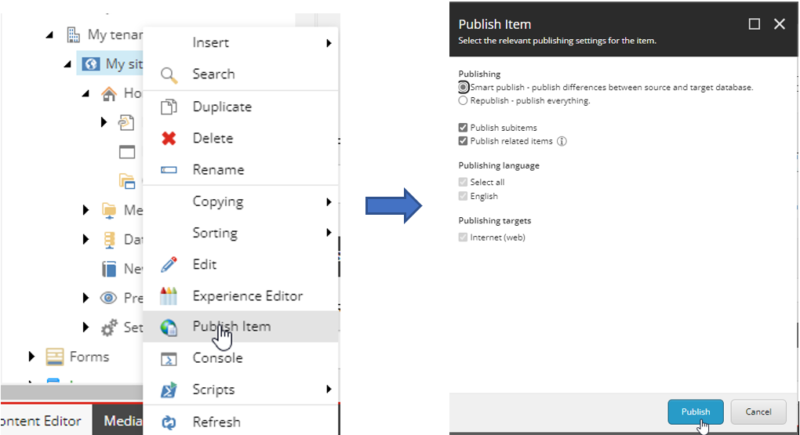
Task: Click the Console terminal icon
Action: tap(168, 359)
